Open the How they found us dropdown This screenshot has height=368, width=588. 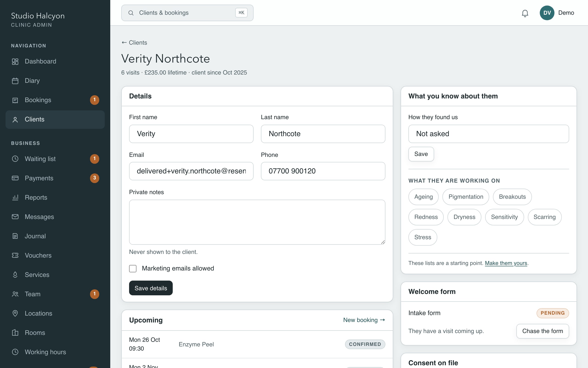click(x=488, y=134)
